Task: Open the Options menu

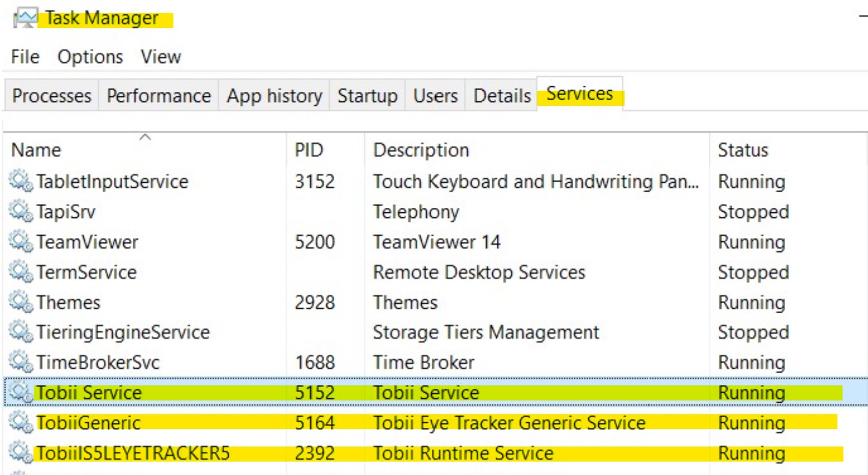Action: click(x=90, y=57)
